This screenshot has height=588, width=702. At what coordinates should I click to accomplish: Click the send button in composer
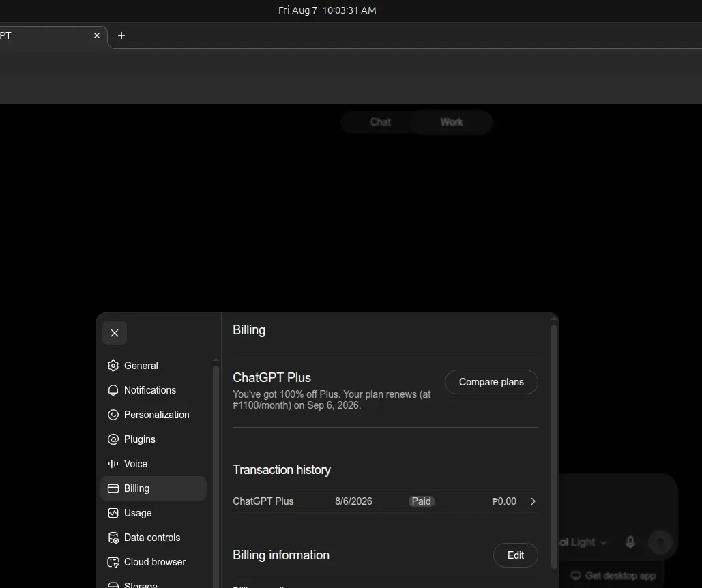tap(660, 542)
